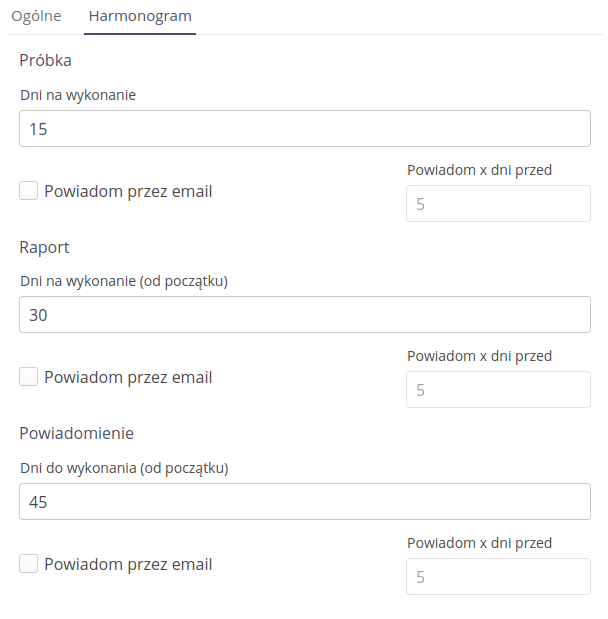Click 'Powiadom przez email' label under Powiadomienie

(x=128, y=564)
